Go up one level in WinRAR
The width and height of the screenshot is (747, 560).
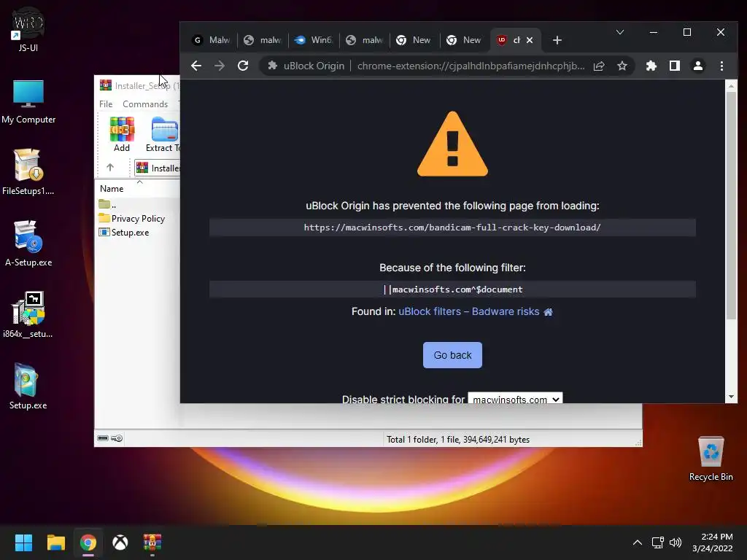click(x=110, y=167)
